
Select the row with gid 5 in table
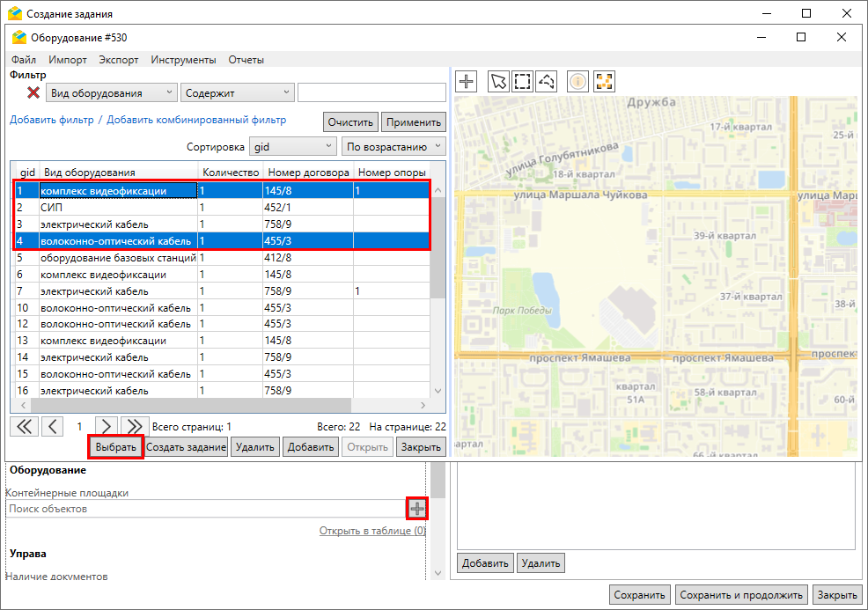coord(117,258)
